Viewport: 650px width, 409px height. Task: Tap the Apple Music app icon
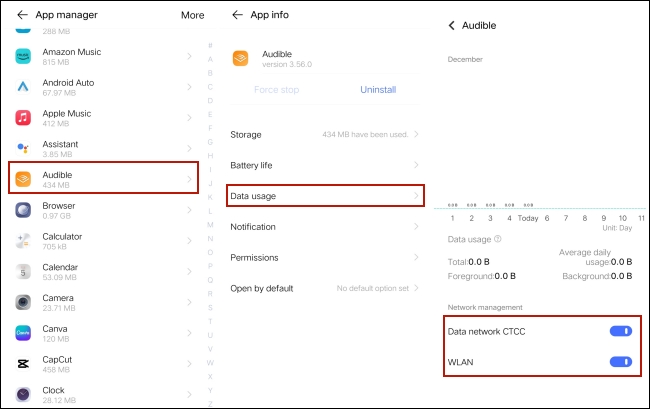pos(23,118)
